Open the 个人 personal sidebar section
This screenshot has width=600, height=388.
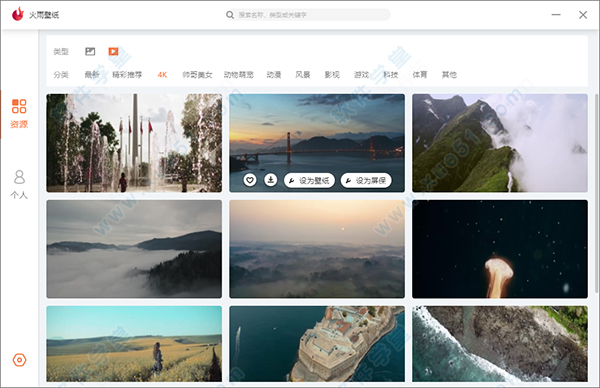click(x=19, y=184)
